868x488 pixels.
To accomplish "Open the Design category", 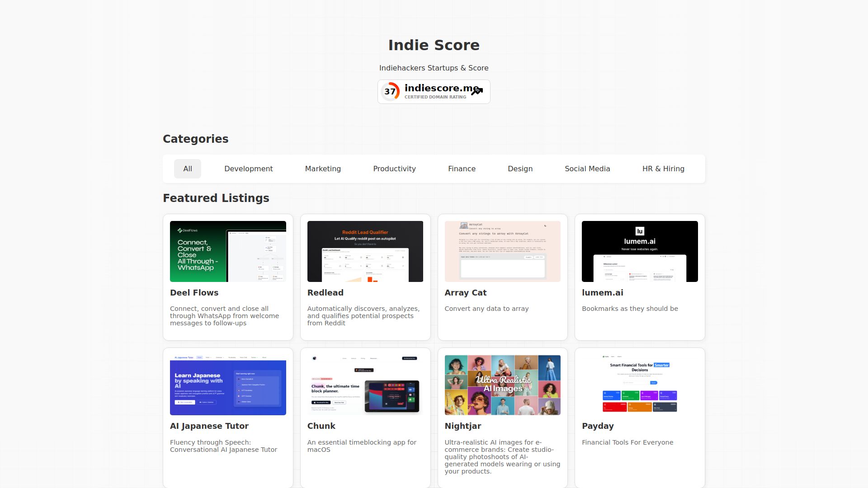I will [520, 169].
